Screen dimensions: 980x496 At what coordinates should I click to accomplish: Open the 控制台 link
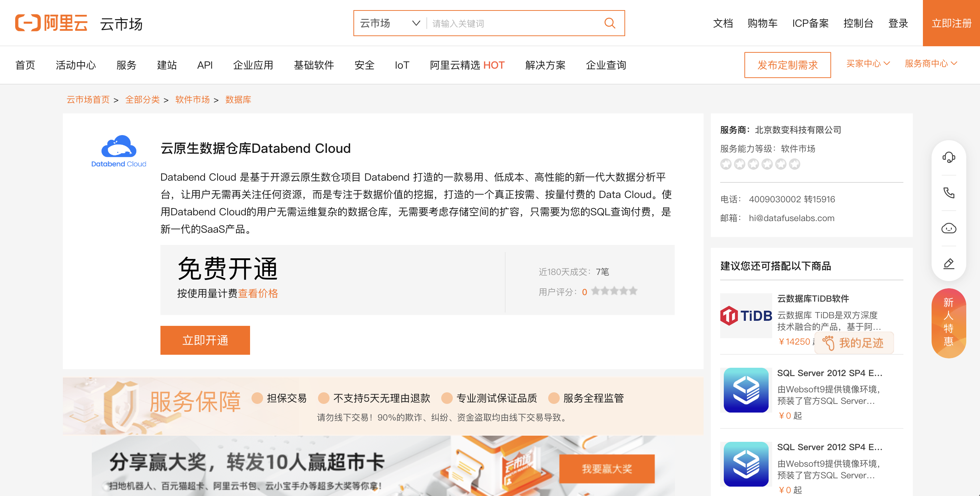[x=858, y=23]
